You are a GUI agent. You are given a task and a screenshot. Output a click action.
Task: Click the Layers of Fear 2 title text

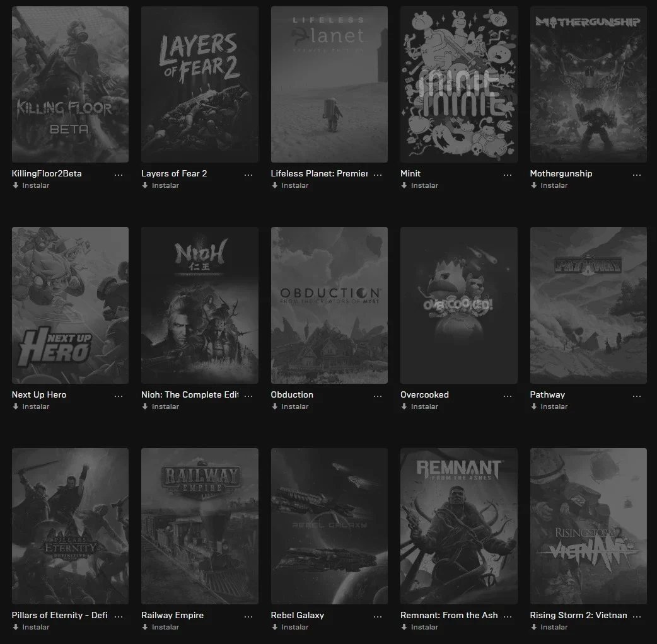174,173
